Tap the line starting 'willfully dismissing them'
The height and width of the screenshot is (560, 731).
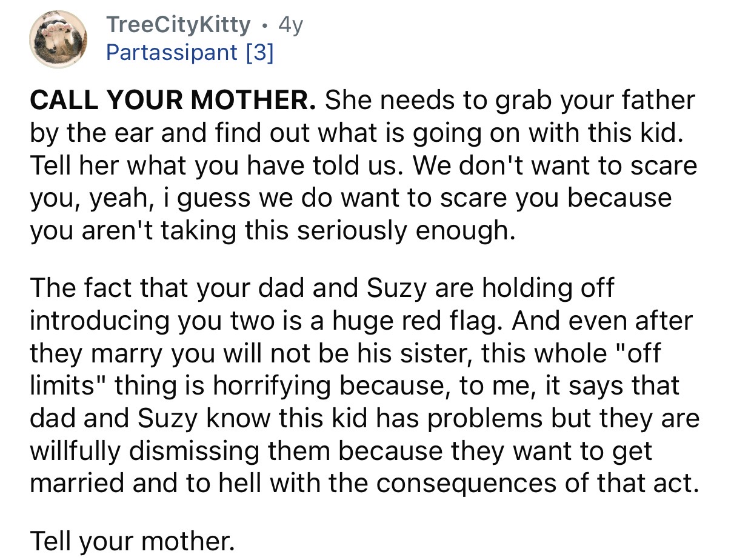[341, 451]
